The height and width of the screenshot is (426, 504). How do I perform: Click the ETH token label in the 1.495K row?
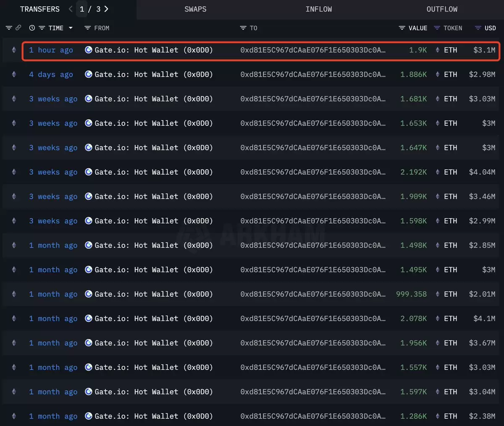point(451,269)
